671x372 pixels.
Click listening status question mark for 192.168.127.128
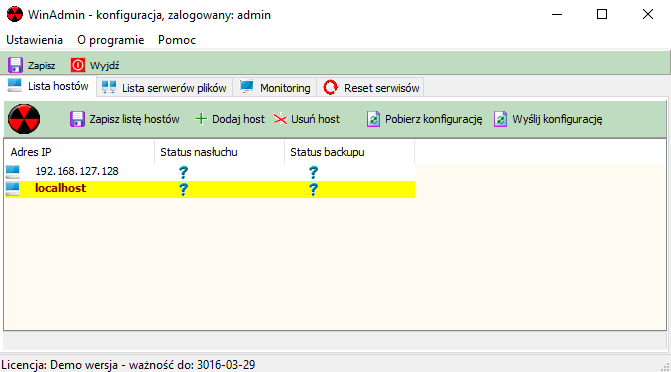tap(183, 172)
